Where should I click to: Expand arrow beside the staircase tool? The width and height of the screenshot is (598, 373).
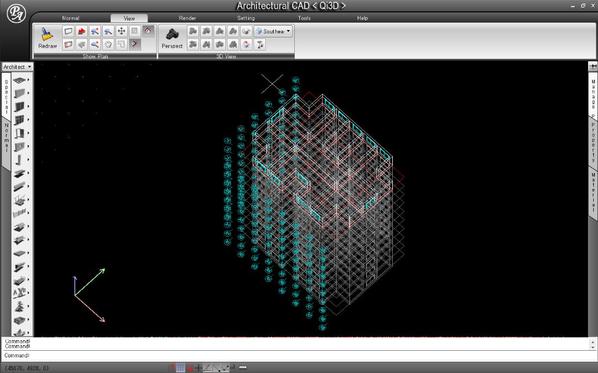[x=29, y=200]
